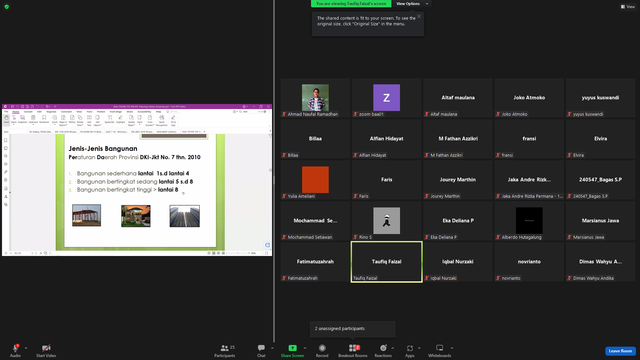Image resolution: width=640 pixels, height=360 pixels.
Task: Turn on camera with Start Video
Action: click(46, 350)
